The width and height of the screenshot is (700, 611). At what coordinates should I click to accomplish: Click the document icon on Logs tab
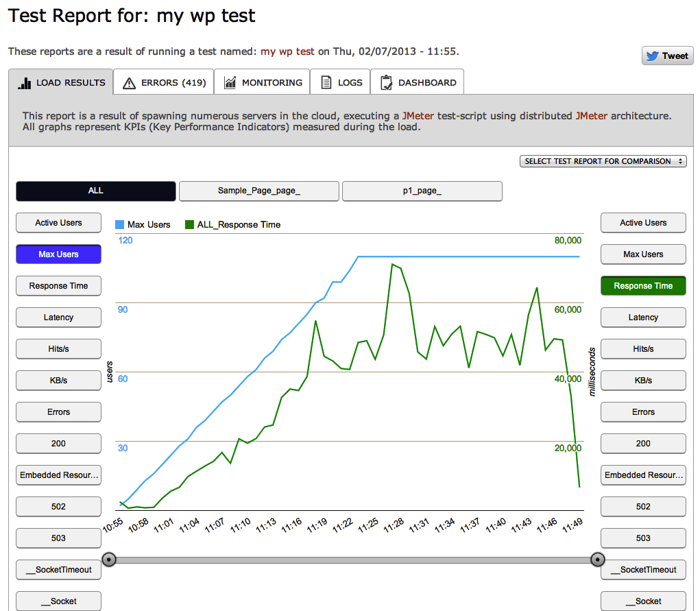[326, 82]
